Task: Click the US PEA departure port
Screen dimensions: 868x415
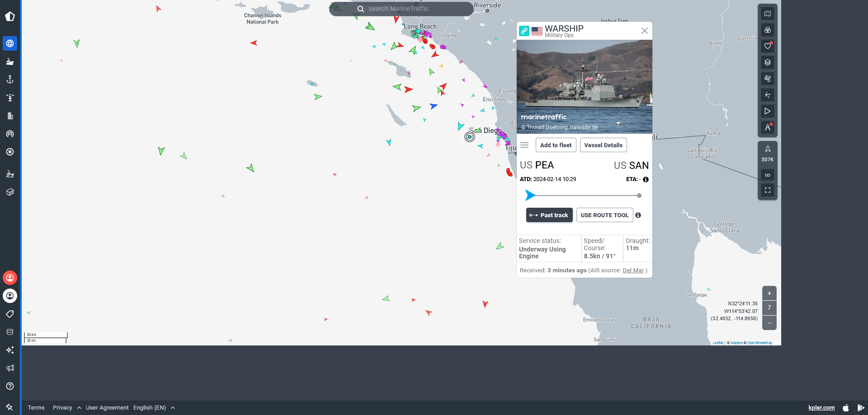Action: point(537,165)
